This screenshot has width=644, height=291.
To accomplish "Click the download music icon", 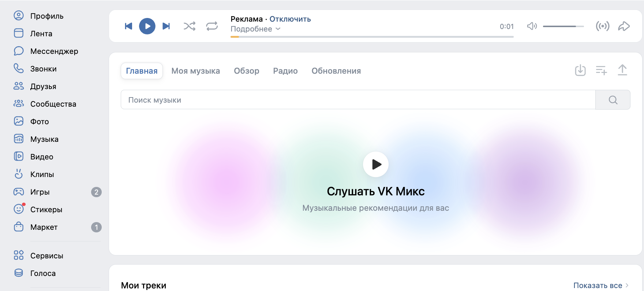I will point(580,70).
